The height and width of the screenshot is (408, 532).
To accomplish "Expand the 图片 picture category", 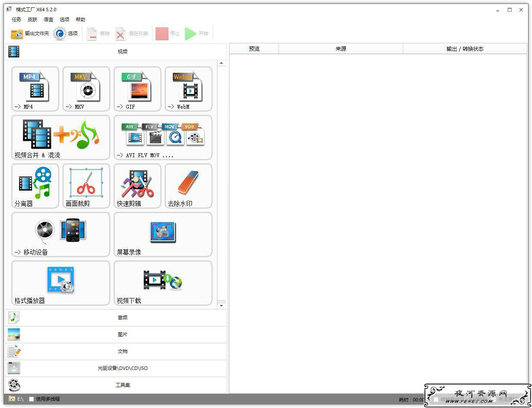I will 116,334.
